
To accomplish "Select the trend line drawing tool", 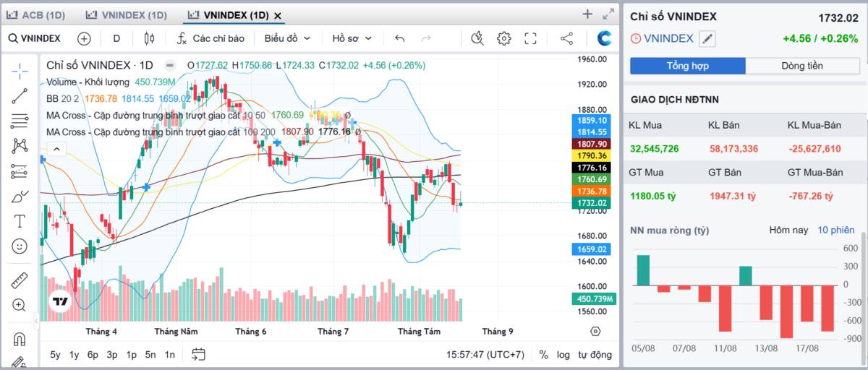I will tap(20, 95).
